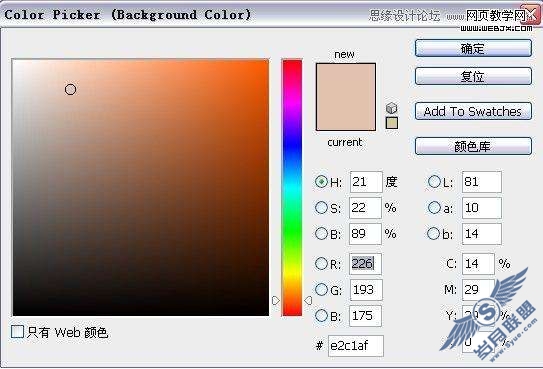Click the Color Picker title bar text
This screenshot has width=543, height=369.
[127, 15]
